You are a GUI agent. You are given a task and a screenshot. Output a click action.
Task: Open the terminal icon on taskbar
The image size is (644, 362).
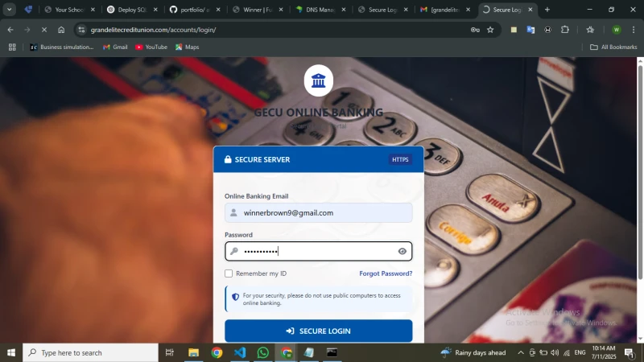click(x=332, y=352)
